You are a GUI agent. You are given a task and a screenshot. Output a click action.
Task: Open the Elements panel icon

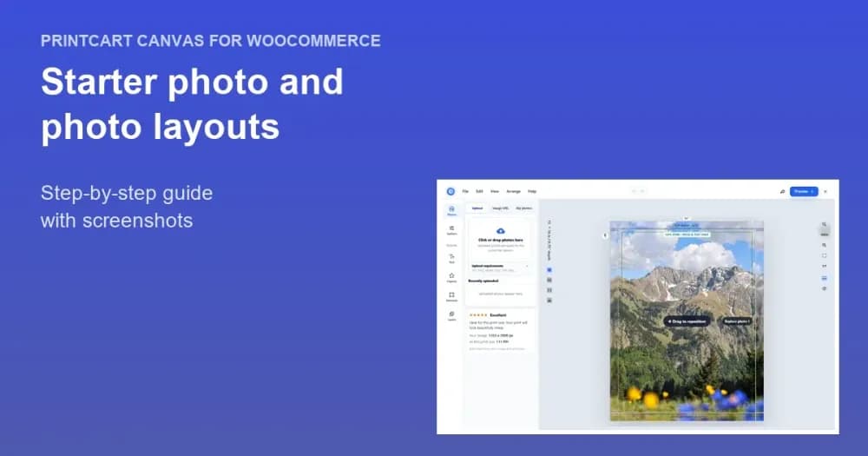click(451, 296)
